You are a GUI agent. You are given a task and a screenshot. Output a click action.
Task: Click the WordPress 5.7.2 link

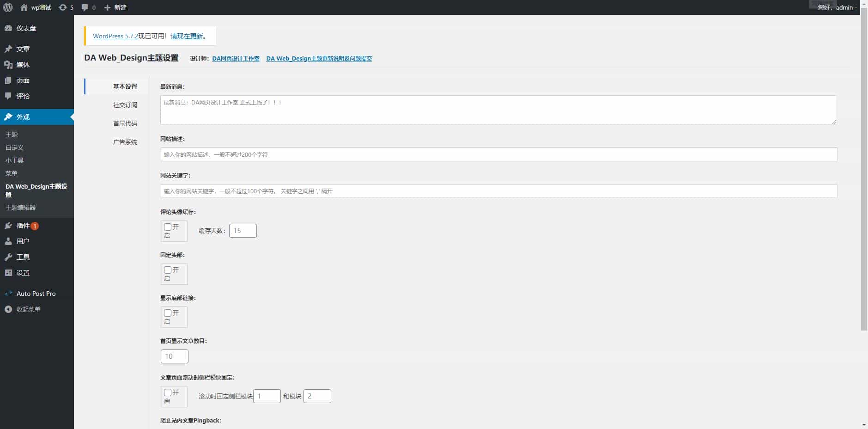click(115, 36)
